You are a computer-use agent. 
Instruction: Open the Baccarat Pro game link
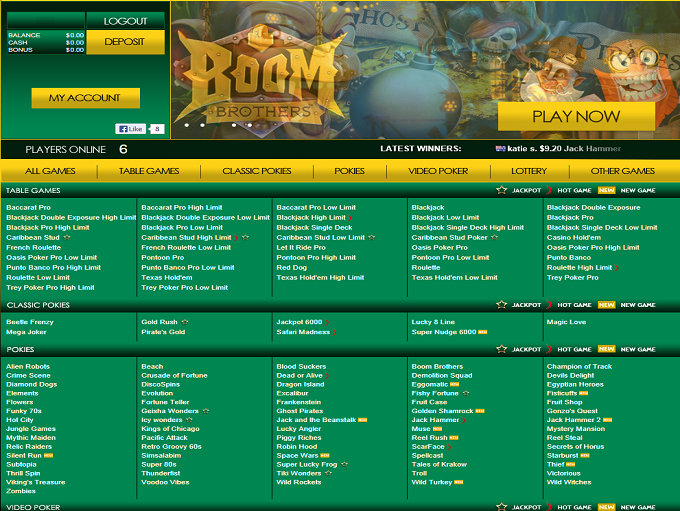click(x=28, y=207)
